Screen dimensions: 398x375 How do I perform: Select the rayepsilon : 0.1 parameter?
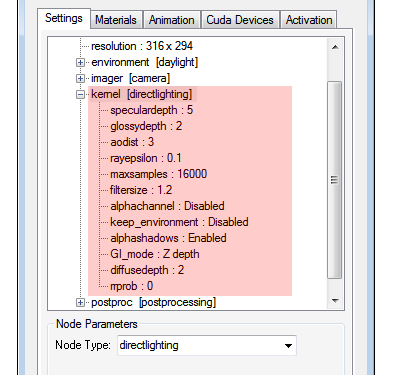[146, 158]
